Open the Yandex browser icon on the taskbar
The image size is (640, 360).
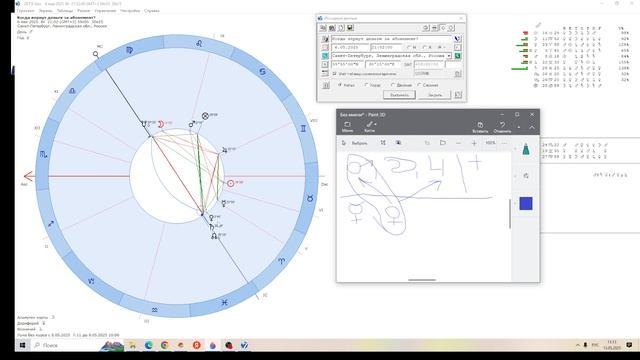click(197, 345)
